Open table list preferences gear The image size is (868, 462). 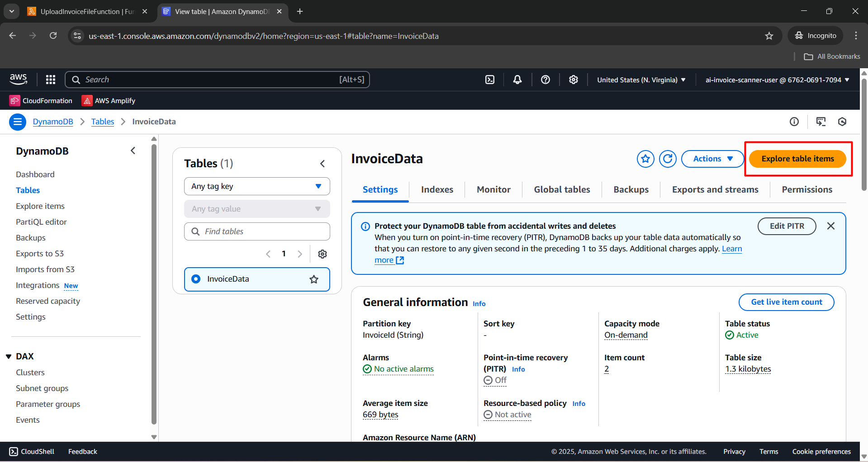(323, 254)
